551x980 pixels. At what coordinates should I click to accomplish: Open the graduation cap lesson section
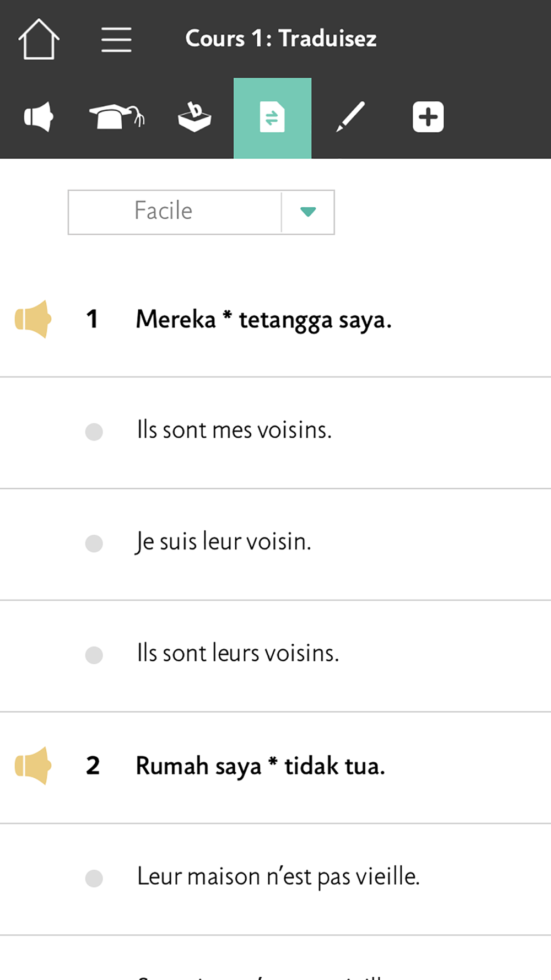(116, 117)
